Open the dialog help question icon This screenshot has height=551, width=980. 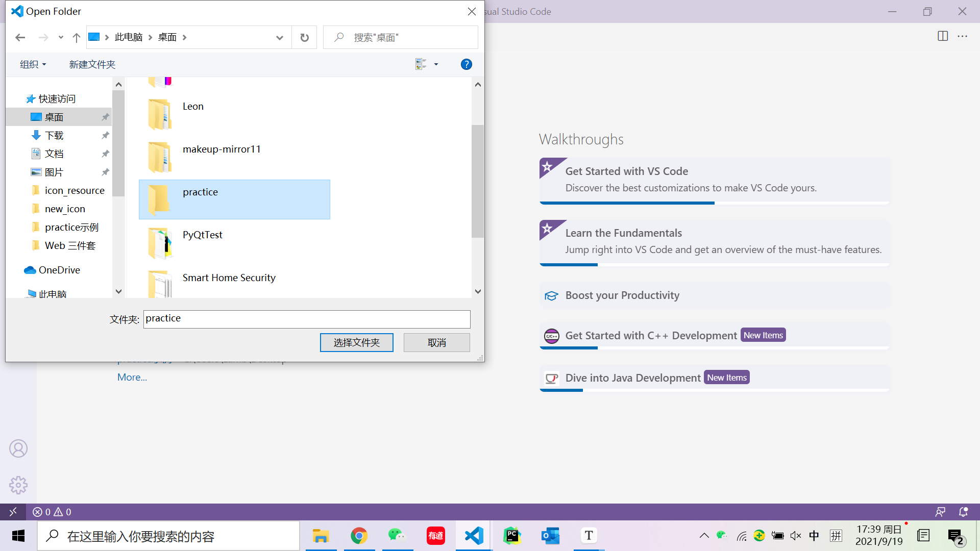pos(466,64)
